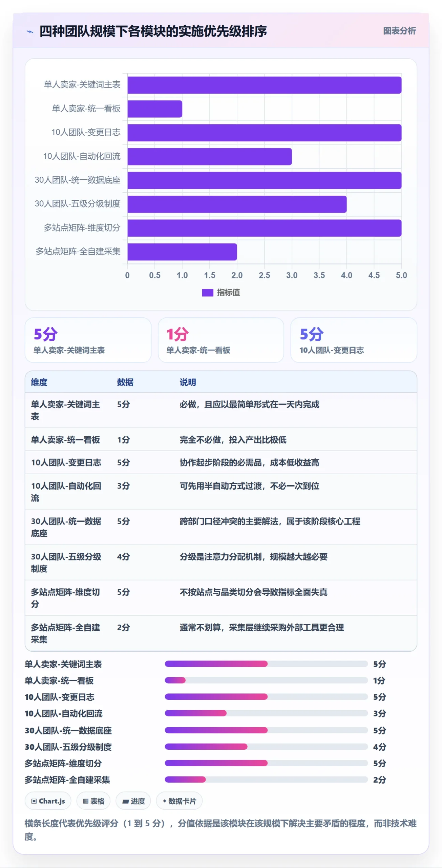The height and width of the screenshot is (868, 442).
Task: Select the 多站点矩阵-全自建采集 chart bar
Action: click(x=182, y=252)
